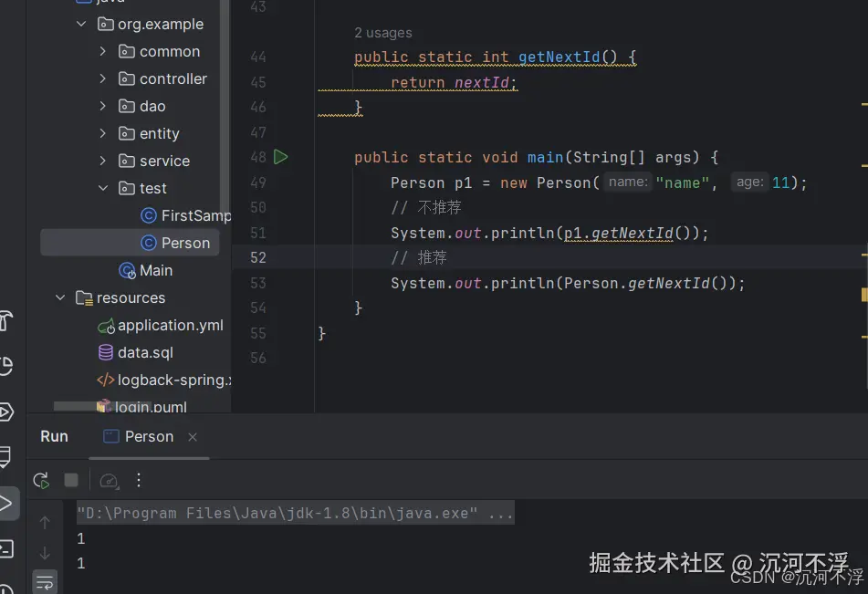Expand the common package folder
The height and width of the screenshot is (594, 868).
tap(103, 52)
